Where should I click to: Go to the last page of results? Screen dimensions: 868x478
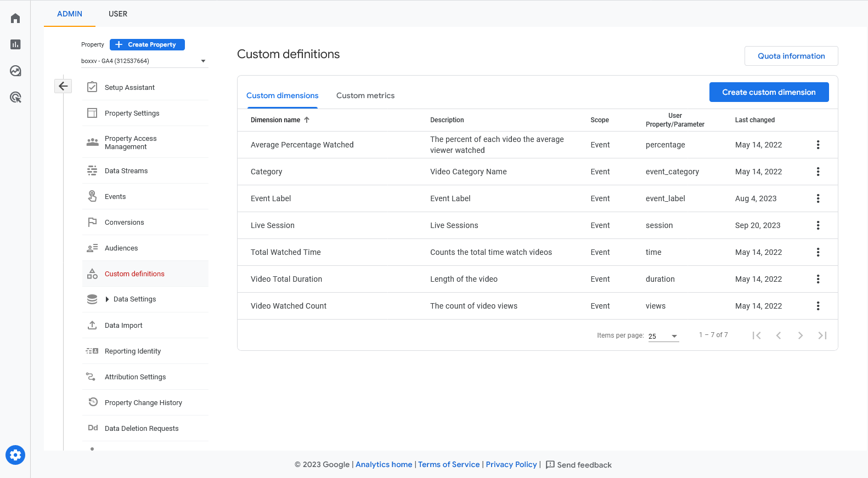coord(822,335)
